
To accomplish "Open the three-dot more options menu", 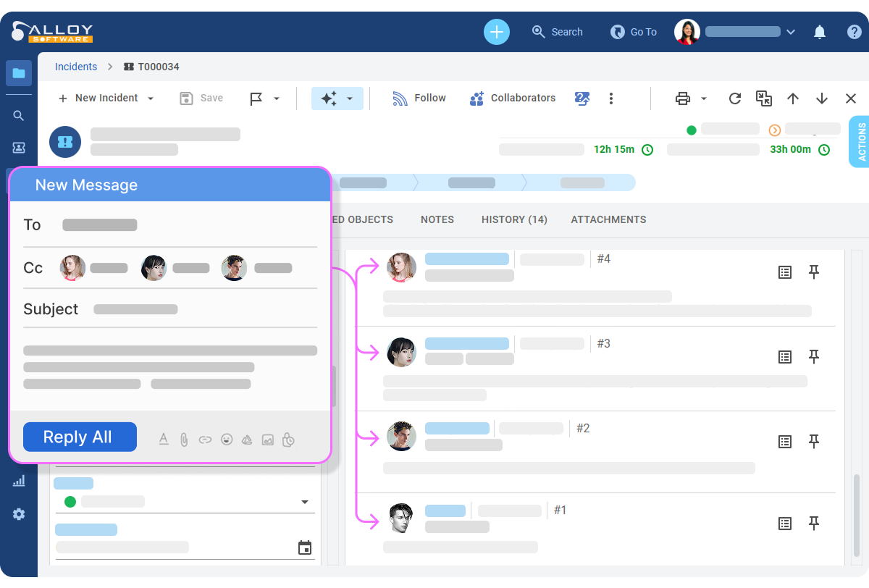I will tap(611, 98).
